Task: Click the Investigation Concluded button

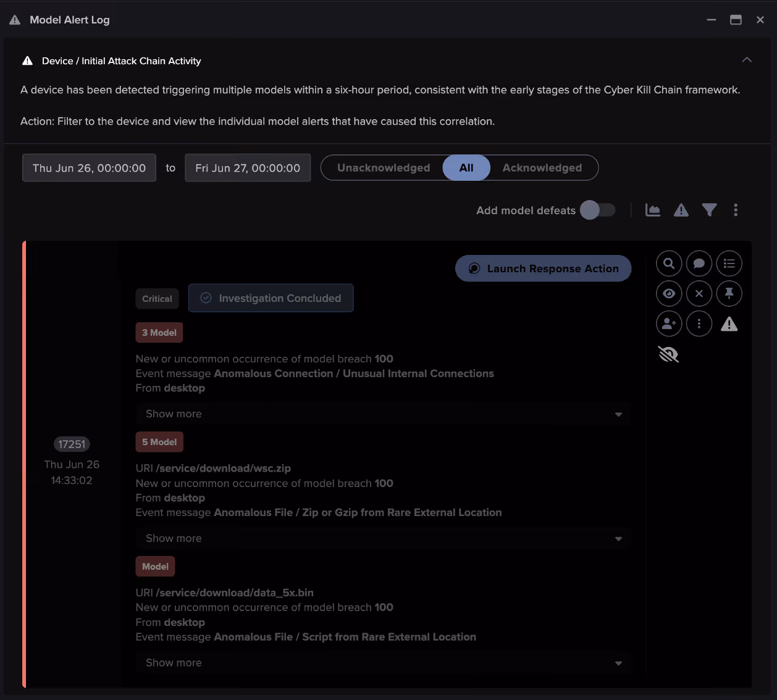Action: click(271, 298)
